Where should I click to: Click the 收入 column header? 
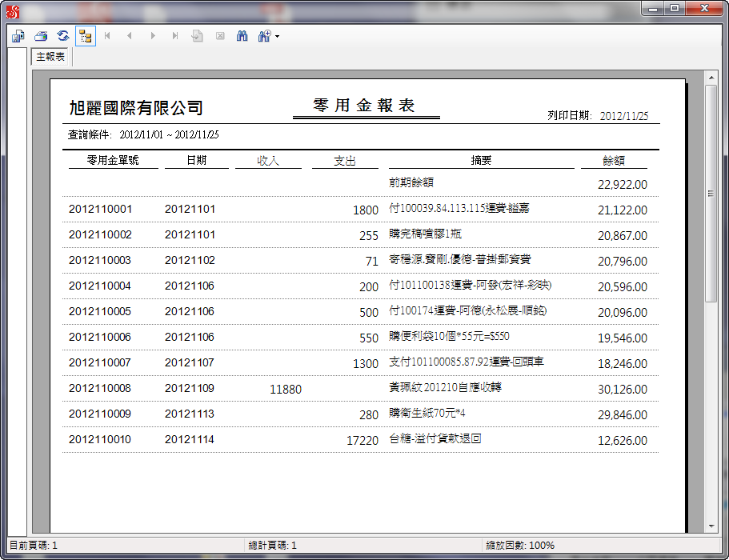(268, 161)
